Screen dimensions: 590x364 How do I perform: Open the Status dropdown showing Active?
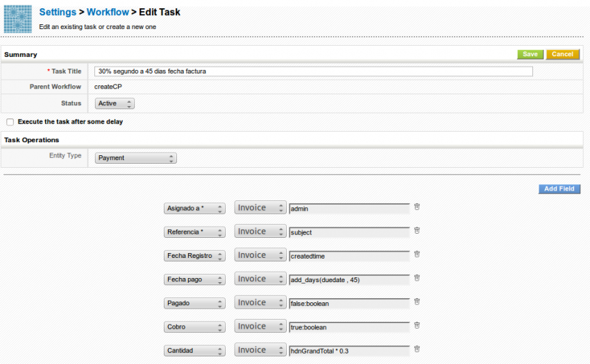click(x=115, y=103)
